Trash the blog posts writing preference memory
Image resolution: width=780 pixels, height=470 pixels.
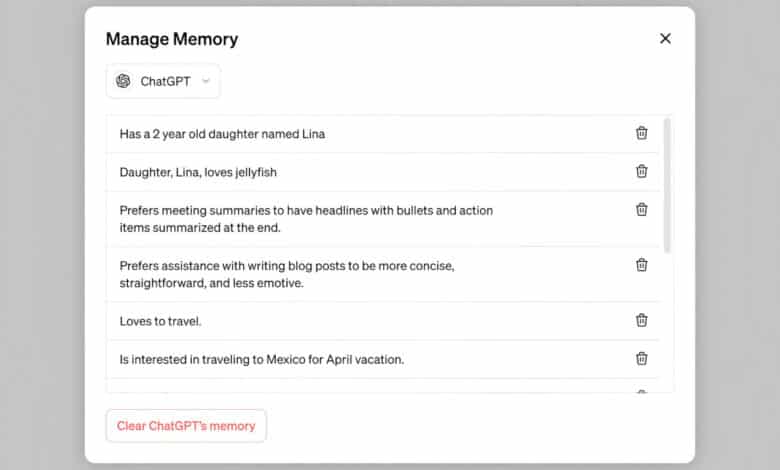(x=641, y=265)
